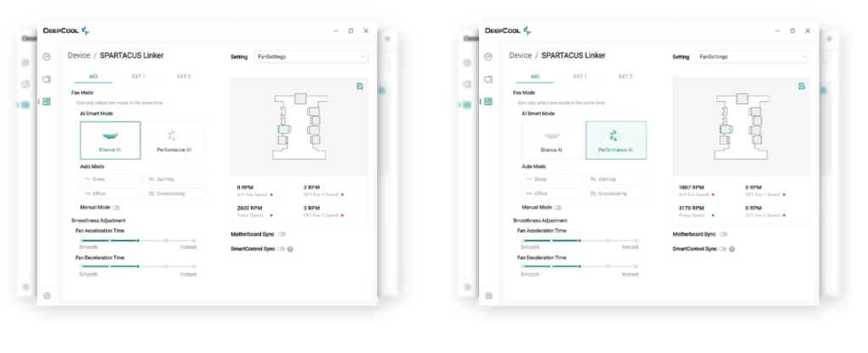
Task: Open settings gear in the left window sidebar
Action: 47,295
